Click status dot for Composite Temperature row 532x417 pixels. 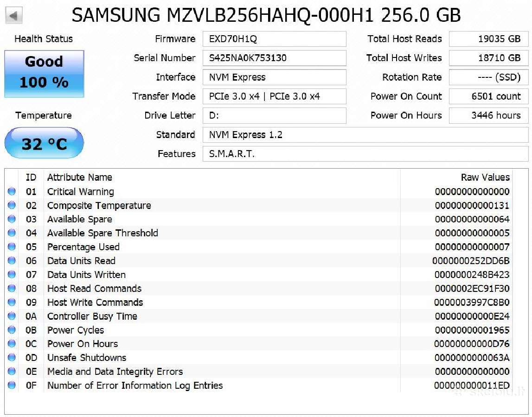click(12, 205)
